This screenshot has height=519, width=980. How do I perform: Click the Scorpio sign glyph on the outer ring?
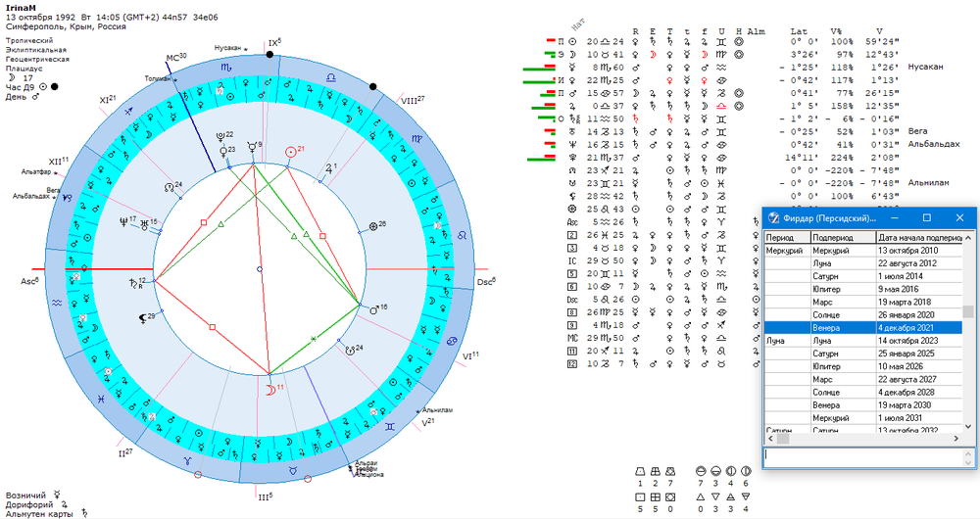pyautogui.click(x=226, y=67)
